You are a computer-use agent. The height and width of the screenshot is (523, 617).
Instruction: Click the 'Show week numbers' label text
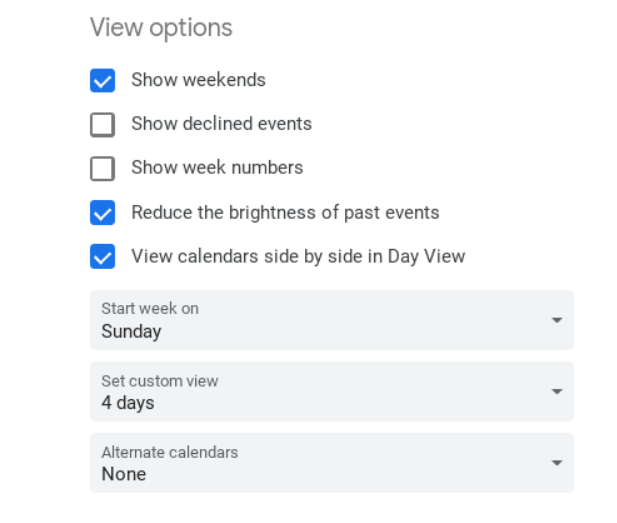pyautogui.click(x=217, y=168)
